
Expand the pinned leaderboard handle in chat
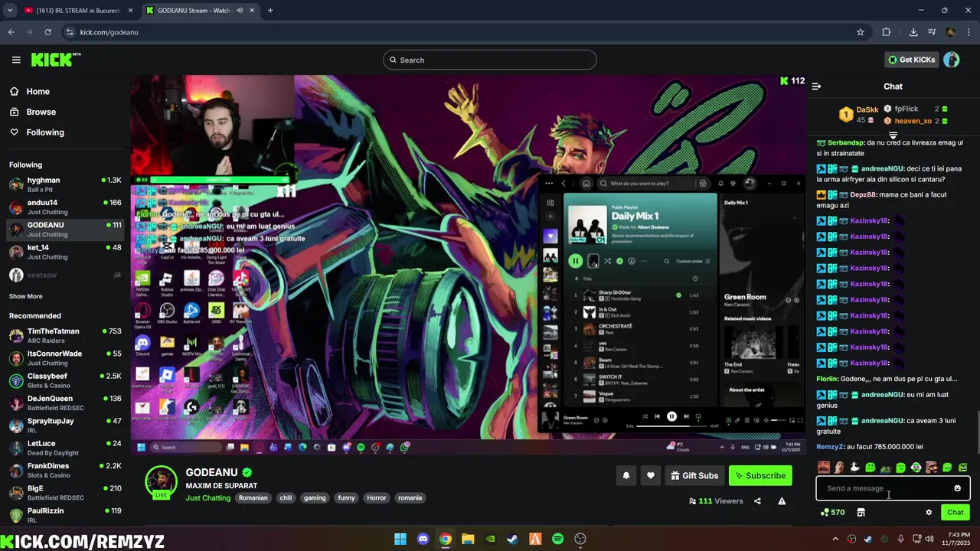pos(893,135)
